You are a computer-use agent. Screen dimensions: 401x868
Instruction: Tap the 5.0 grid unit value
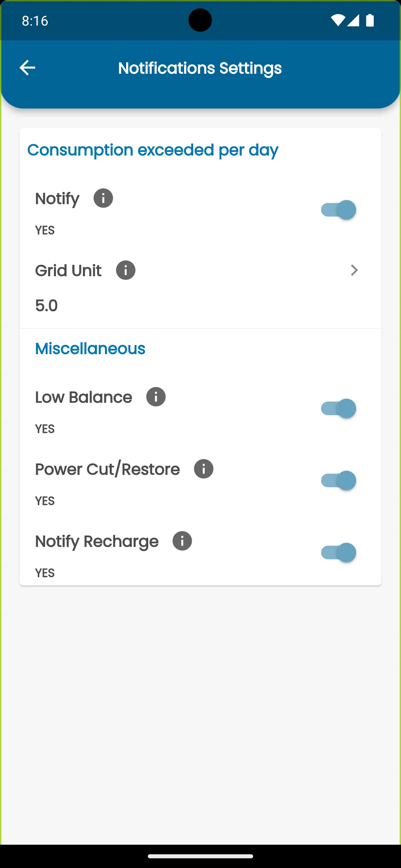(x=46, y=306)
